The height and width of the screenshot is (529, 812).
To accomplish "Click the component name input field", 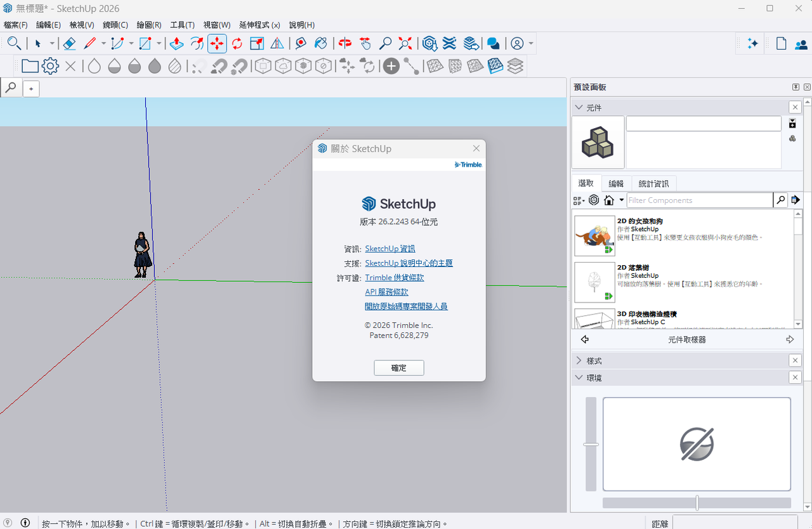I will [x=704, y=124].
